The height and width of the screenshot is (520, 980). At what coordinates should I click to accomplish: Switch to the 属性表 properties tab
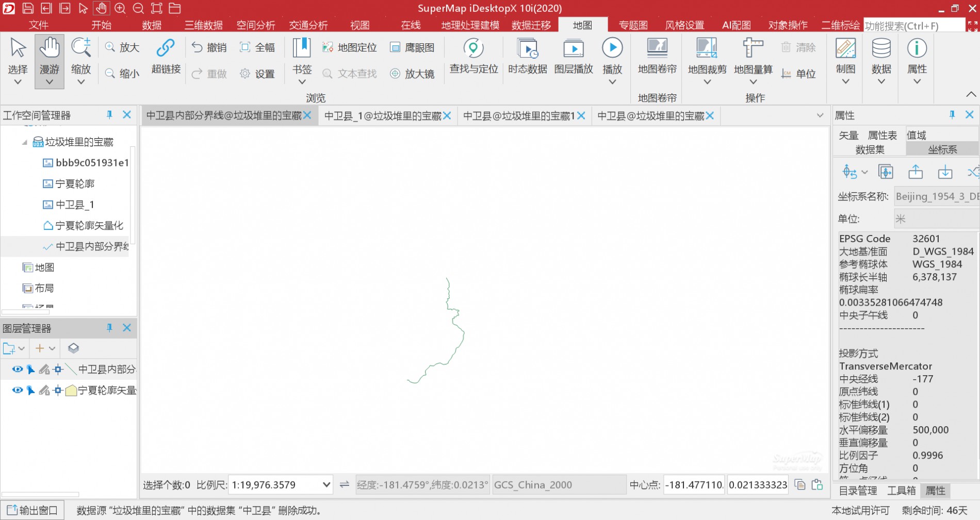click(883, 135)
